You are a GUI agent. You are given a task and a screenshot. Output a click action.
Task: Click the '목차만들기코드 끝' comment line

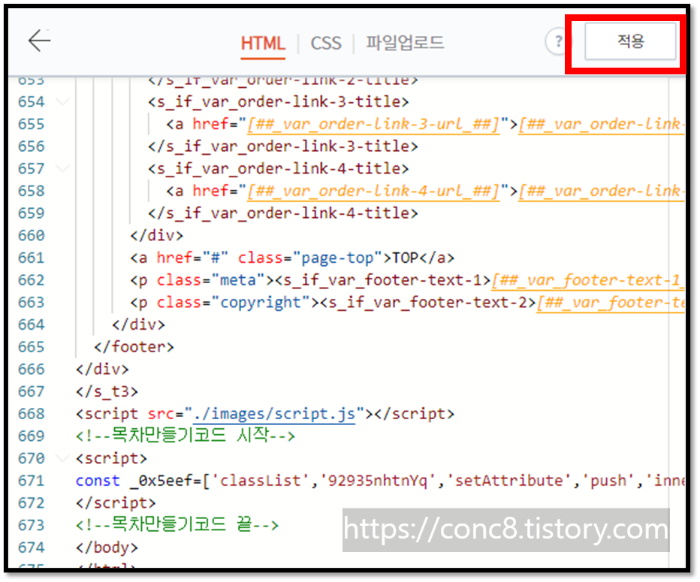click(x=177, y=525)
